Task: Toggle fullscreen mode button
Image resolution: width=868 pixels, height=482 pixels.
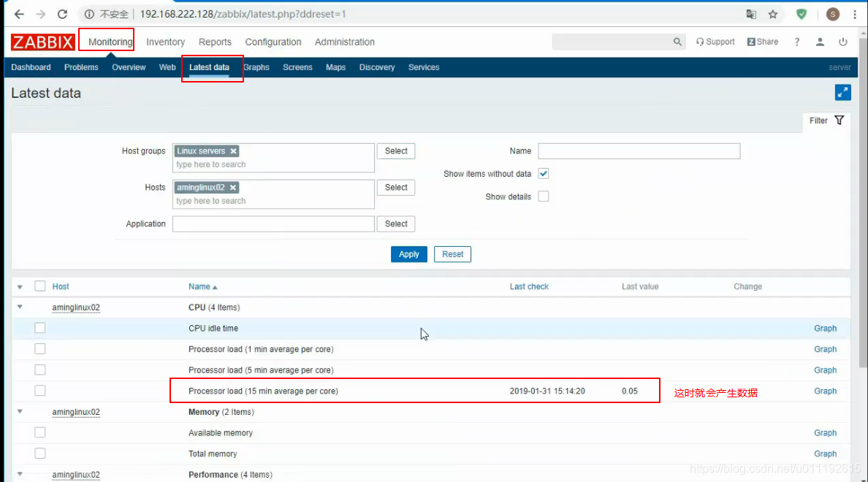Action: click(842, 93)
